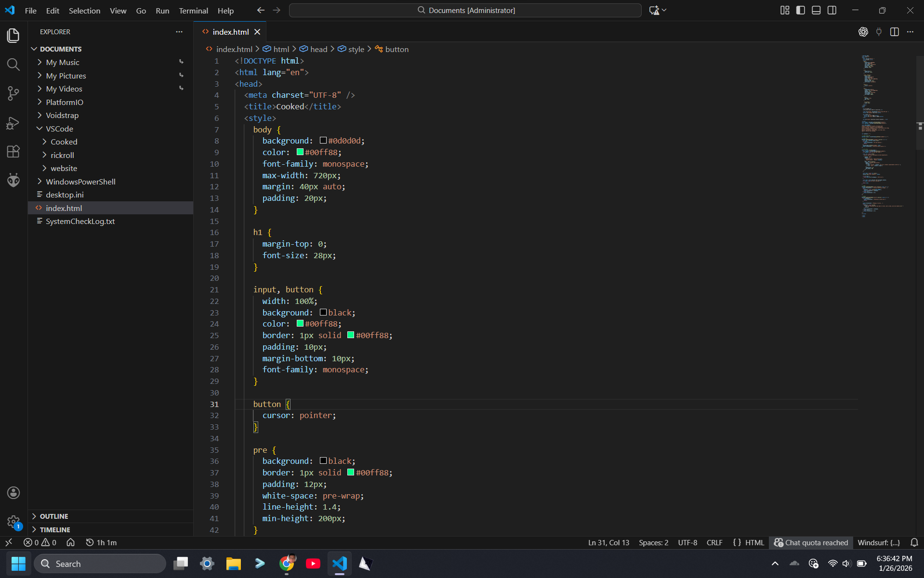Open the Terminal menu

(x=193, y=11)
